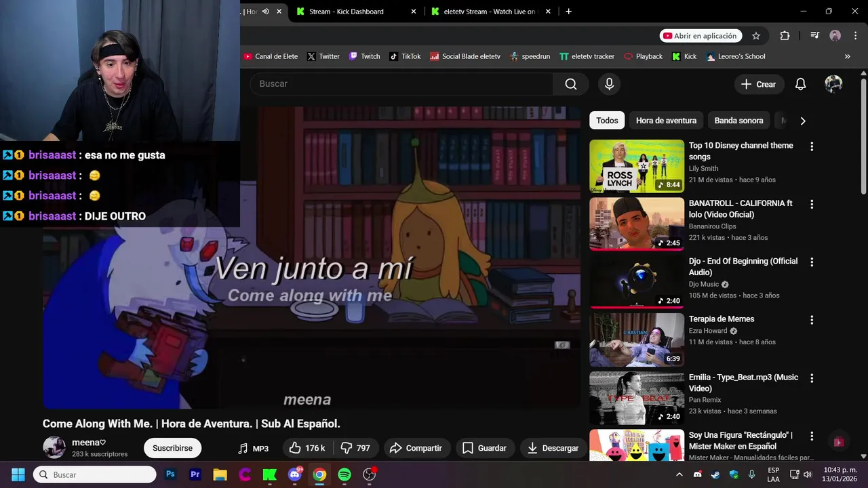Open the Playback bookmark
The width and height of the screenshot is (868, 488).
point(643,56)
